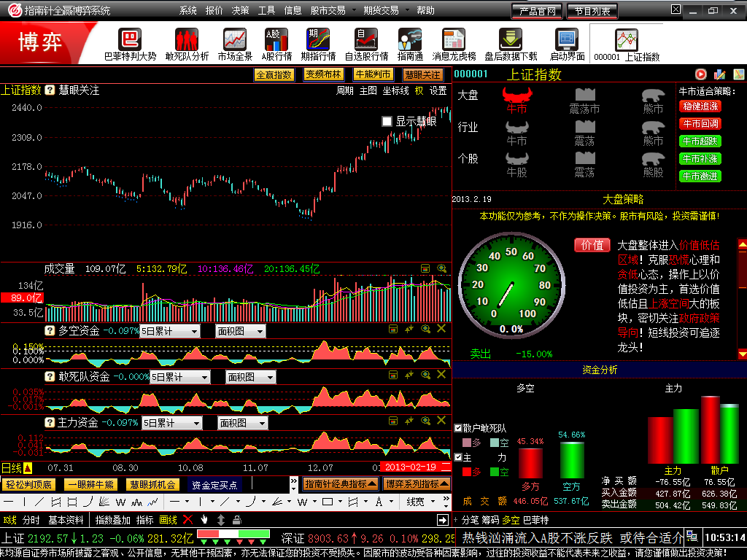Open 巴菲特判大势 from the top toolbar

(x=130, y=44)
